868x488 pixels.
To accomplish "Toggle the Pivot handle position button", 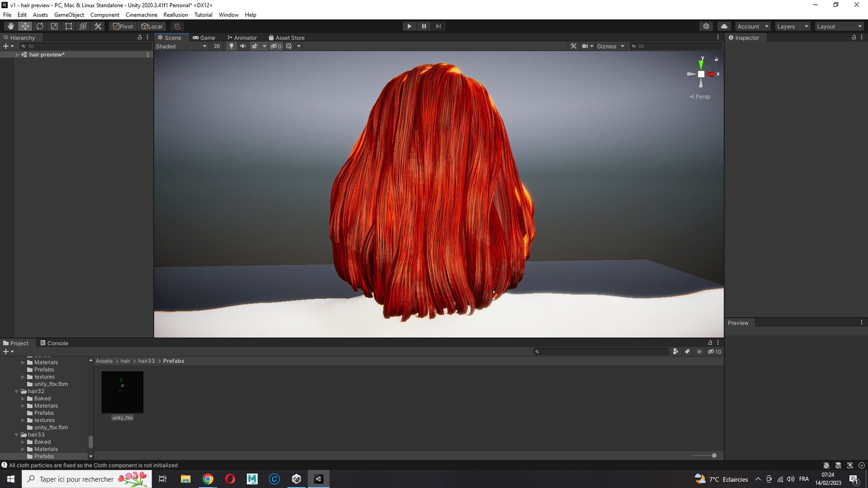I will click(x=123, y=26).
